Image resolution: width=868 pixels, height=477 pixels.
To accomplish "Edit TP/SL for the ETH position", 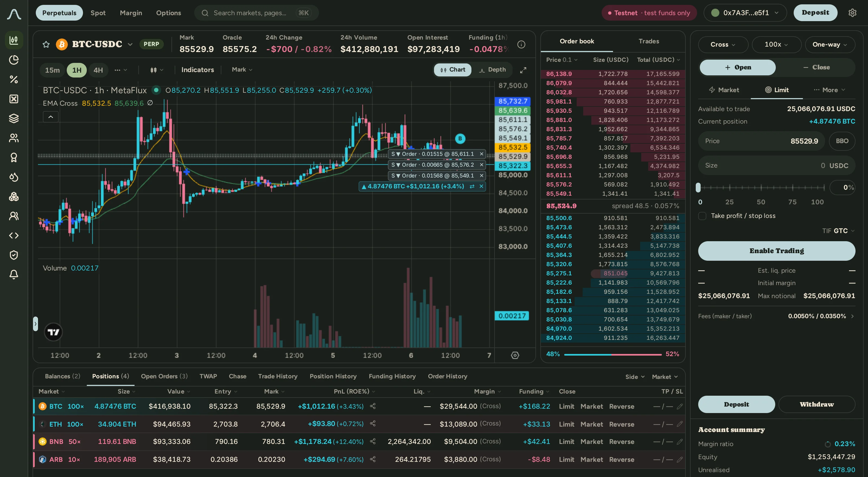I will [x=680, y=424].
